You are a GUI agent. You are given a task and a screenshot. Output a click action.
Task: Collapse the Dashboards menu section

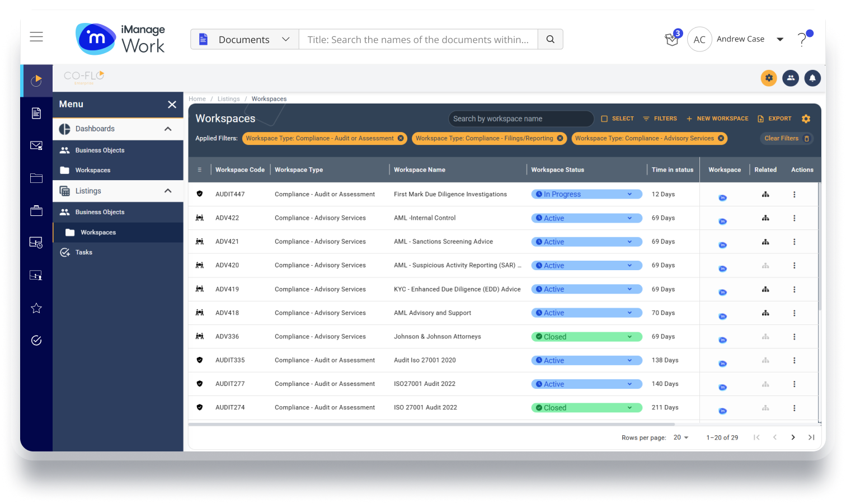click(x=168, y=129)
